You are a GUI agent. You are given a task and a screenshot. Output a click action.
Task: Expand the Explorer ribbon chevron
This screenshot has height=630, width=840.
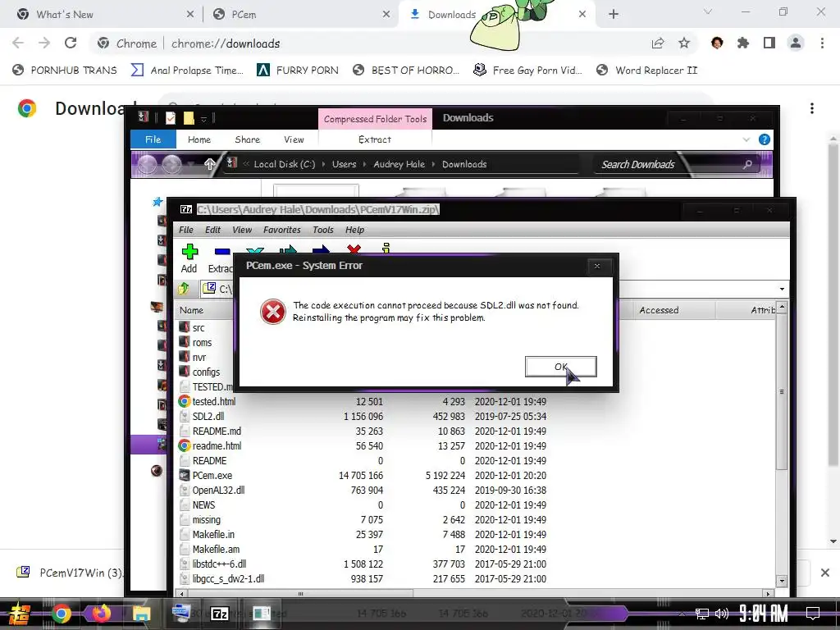click(746, 139)
